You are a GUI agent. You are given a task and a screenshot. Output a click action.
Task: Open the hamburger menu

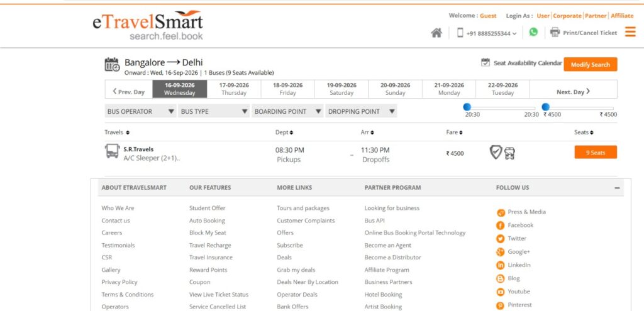(630, 31)
